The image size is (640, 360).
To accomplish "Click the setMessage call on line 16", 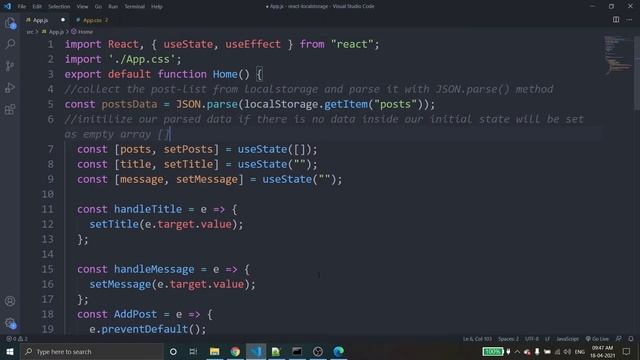I will [x=120, y=284].
